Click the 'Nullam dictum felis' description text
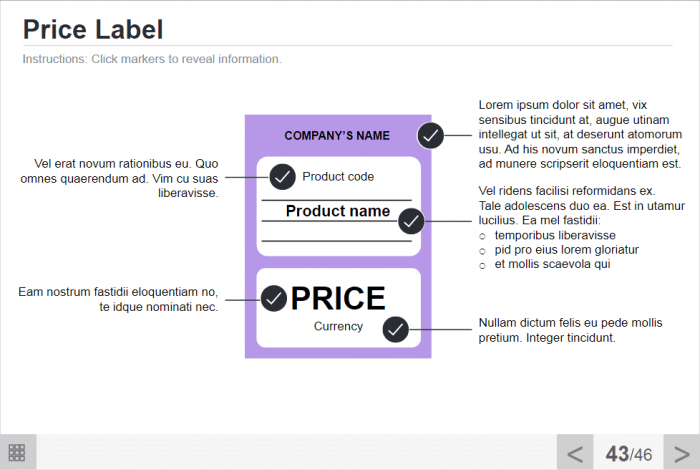Screen dimensions: 700x470 pos(570,330)
